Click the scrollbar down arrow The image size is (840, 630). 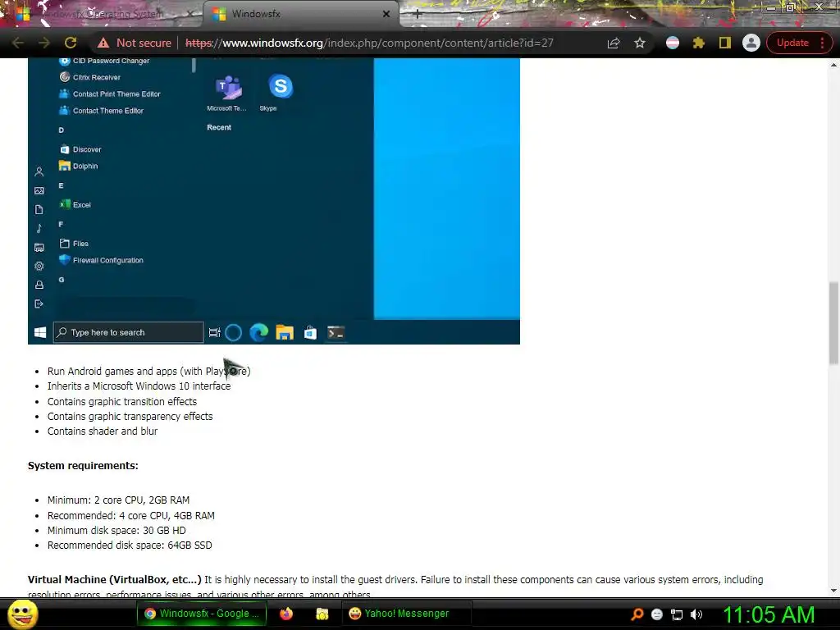(833, 591)
